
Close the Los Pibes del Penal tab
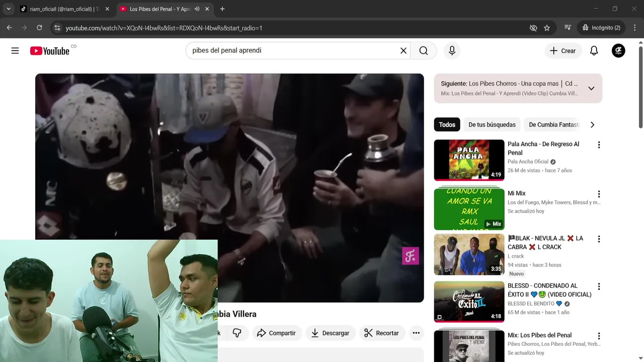coord(207,9)
